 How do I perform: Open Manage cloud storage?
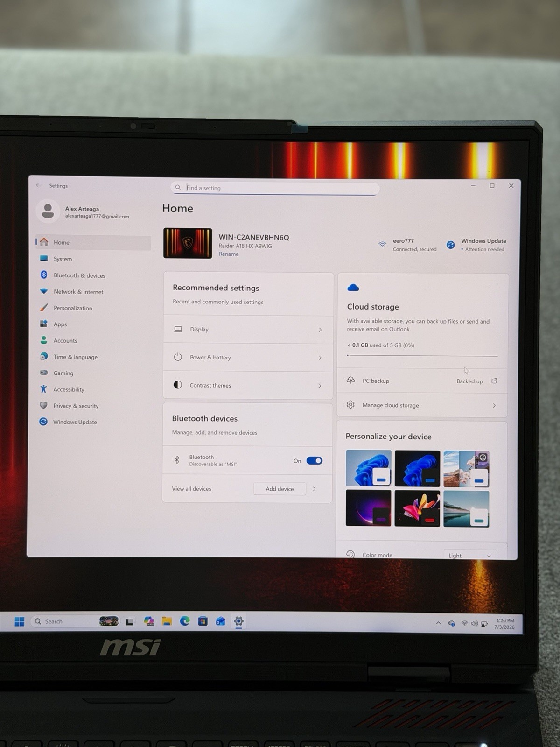tap(422, 405)
